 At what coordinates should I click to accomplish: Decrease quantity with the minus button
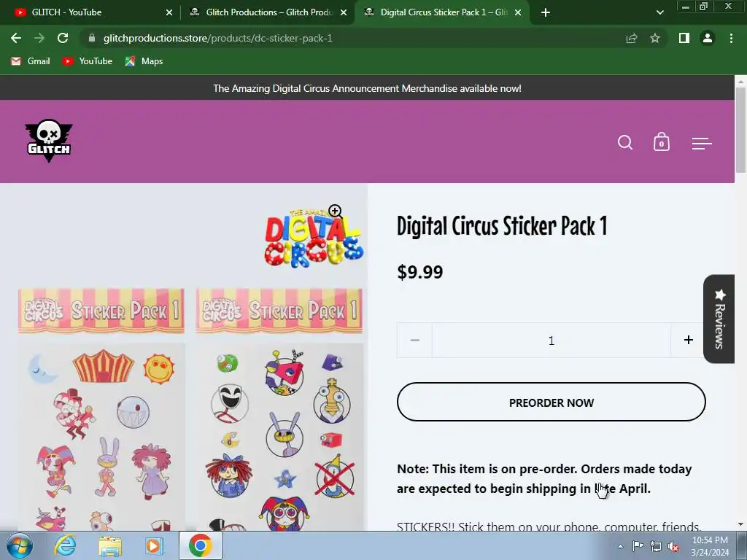(414, 340)
